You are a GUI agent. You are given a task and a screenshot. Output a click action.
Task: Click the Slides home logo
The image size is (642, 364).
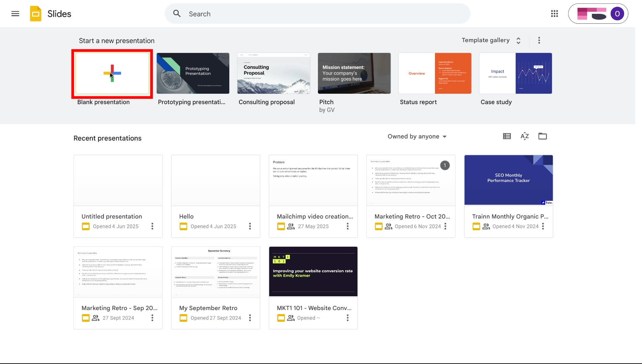coord(35,13)
